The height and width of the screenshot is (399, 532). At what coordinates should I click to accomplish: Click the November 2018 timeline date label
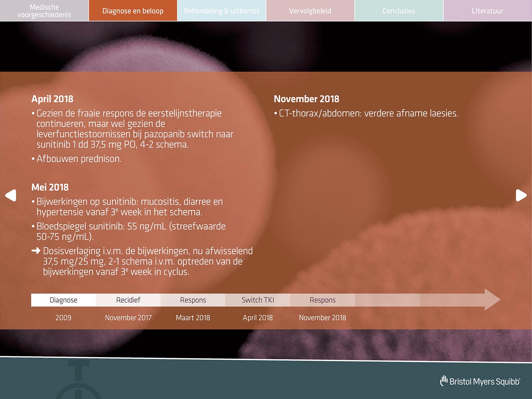point(323,318)
